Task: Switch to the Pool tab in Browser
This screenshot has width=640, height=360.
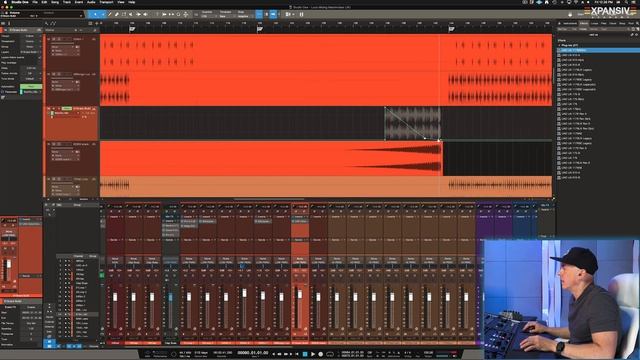Action: click(x=631, y=24)
